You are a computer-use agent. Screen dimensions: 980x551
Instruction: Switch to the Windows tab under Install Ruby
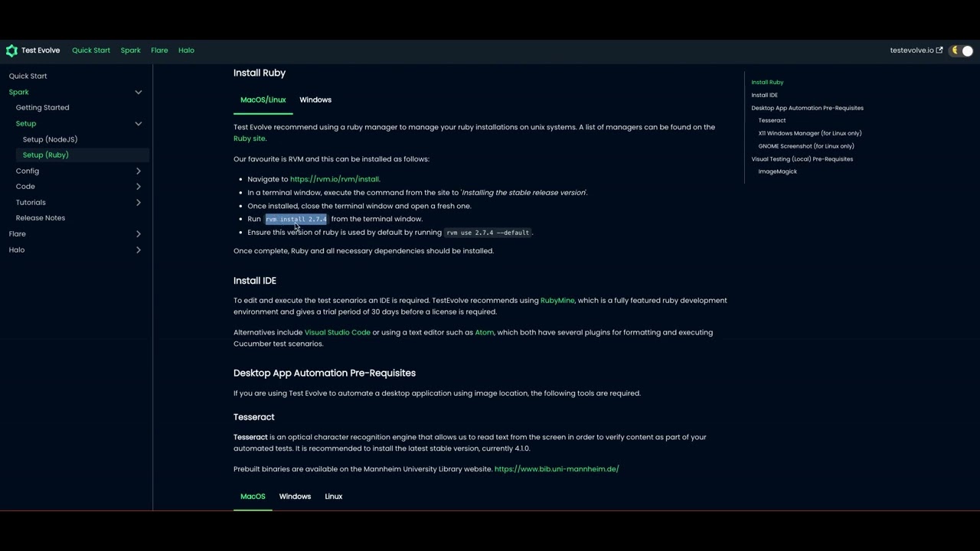click(315, 99)
